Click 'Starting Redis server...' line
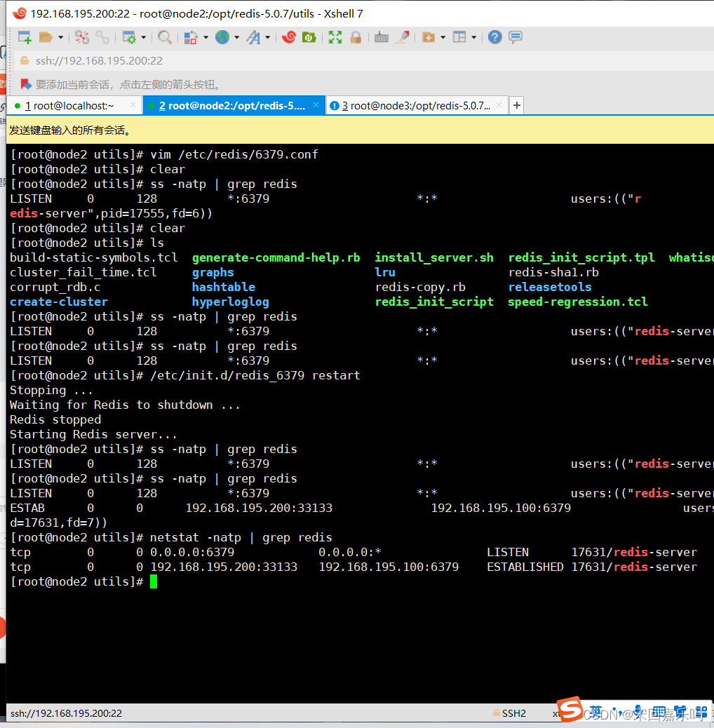 pyautogui.click(x=93, y=434)
